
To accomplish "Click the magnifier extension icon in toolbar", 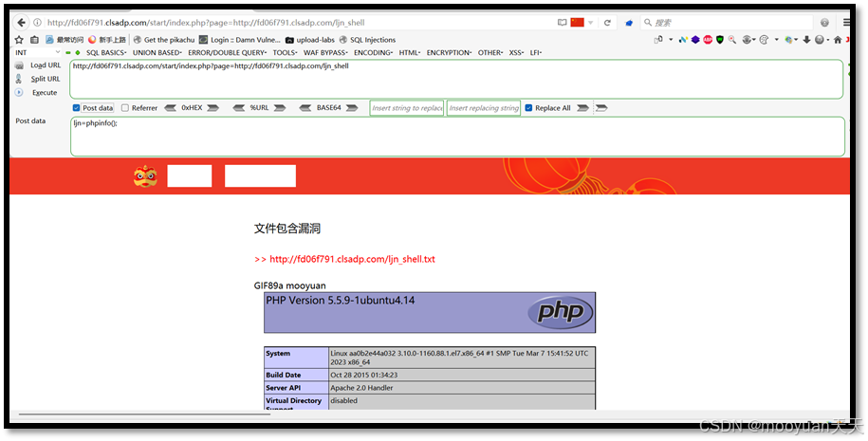I will point(731,40).
